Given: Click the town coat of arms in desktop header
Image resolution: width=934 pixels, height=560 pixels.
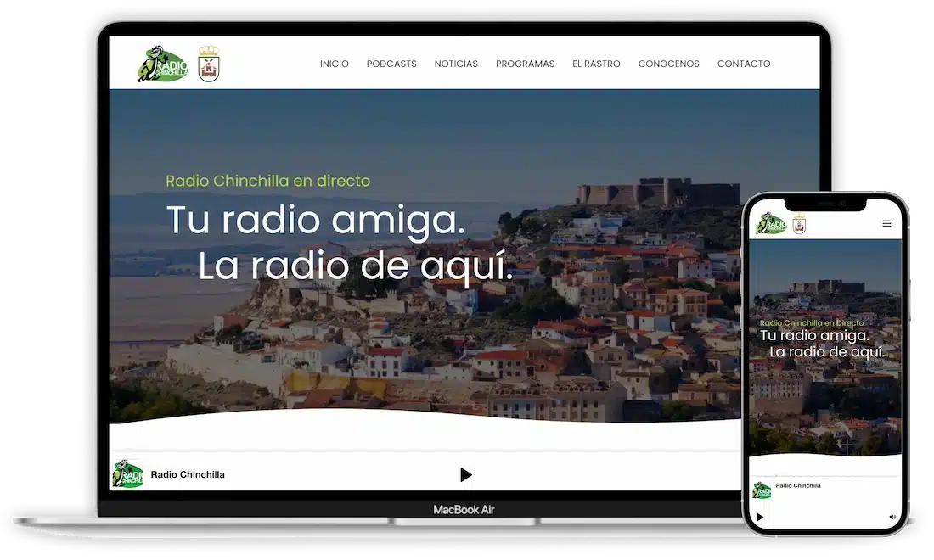Looking at the screenshot, I should click(209, 64).
